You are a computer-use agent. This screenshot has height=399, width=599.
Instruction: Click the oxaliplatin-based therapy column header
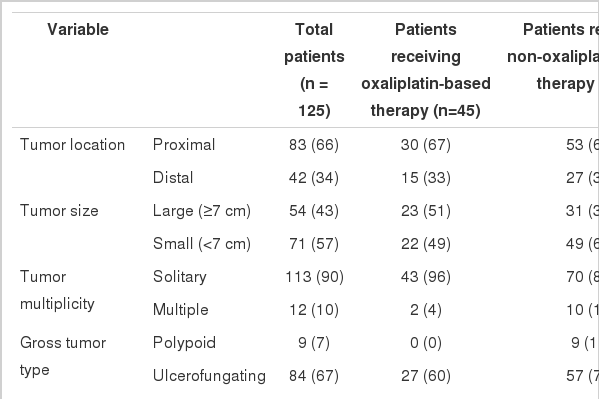tap(426, 70)
